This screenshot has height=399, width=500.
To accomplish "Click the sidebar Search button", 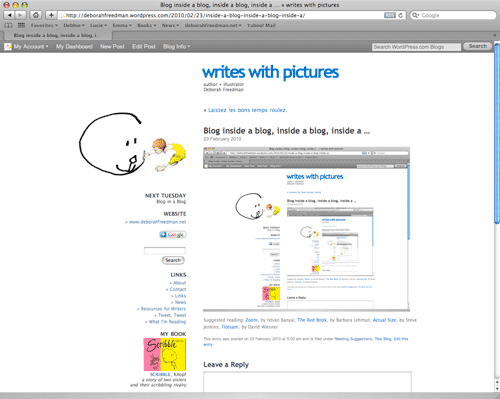I will (173, 260).
